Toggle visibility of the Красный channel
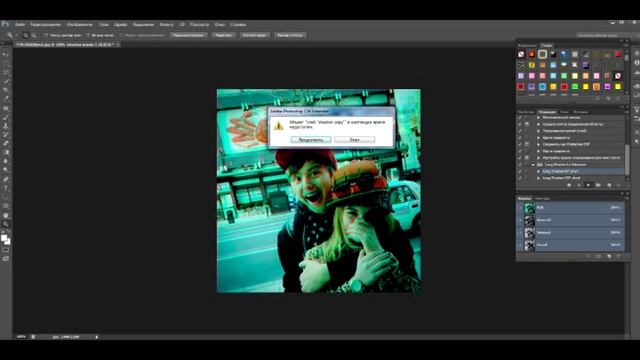The height and width of the screenshot is (360, 640). tap(520, 220)
